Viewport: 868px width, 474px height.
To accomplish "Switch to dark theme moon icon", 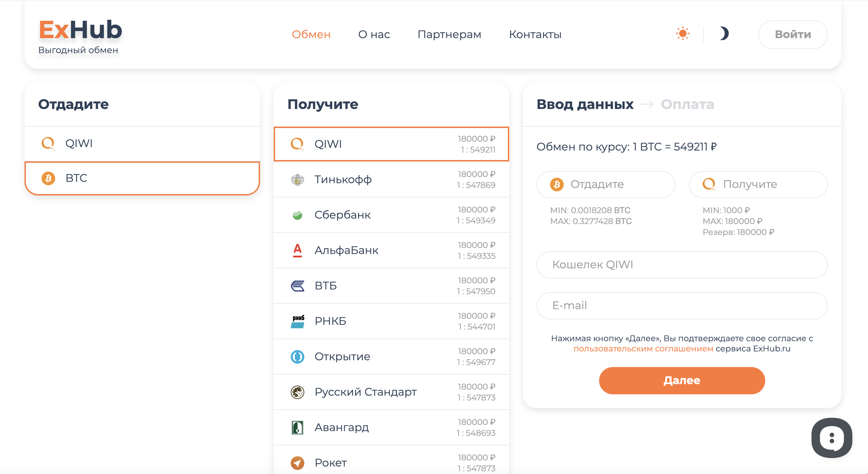I will (x=724, y=33).
